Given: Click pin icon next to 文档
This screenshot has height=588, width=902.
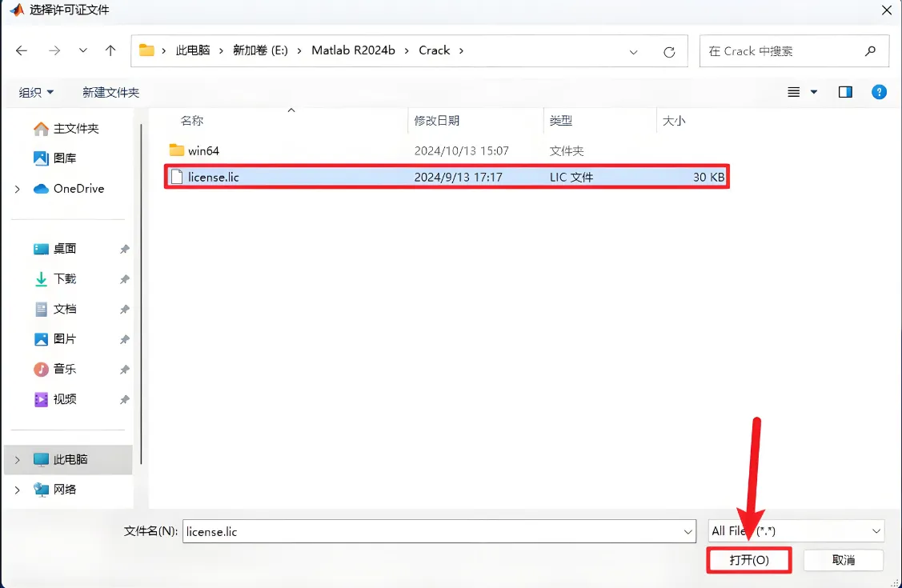Looking at the screenshot, I should coord(124,310).
